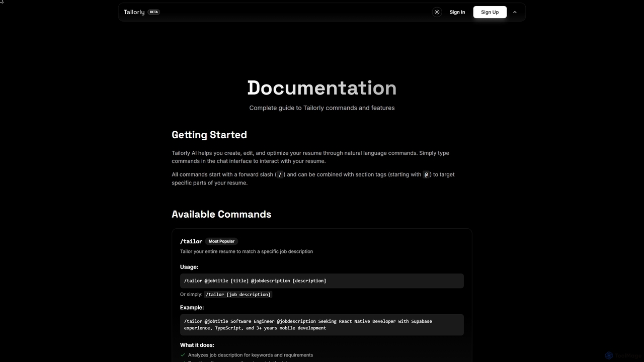Click the example code block with Software Engineer
Image resolution: width=644 pixels, height=362 pixels.
coord(322,325)
